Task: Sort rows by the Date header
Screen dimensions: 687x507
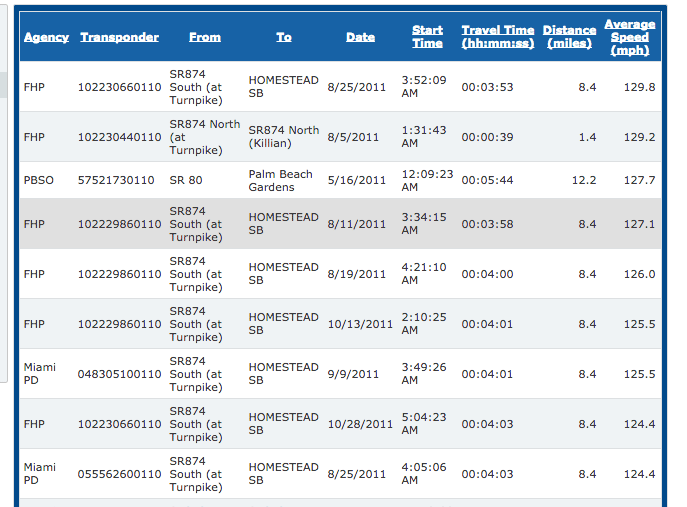Action: pos(360,37)
